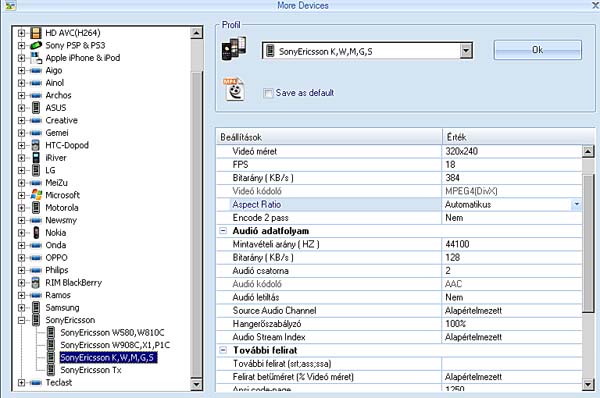Click the Nokia phone icon
600x398 pixels.
click(36, 232)
